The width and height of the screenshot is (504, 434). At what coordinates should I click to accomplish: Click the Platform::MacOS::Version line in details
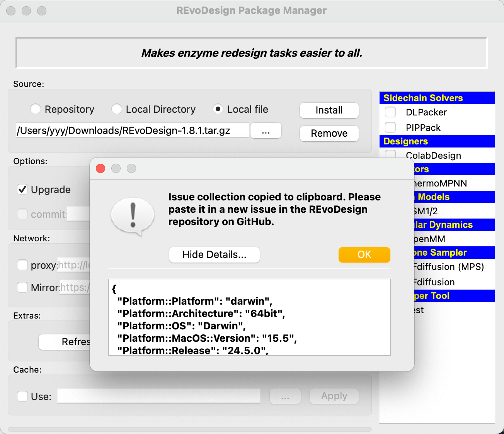(207, 338)
